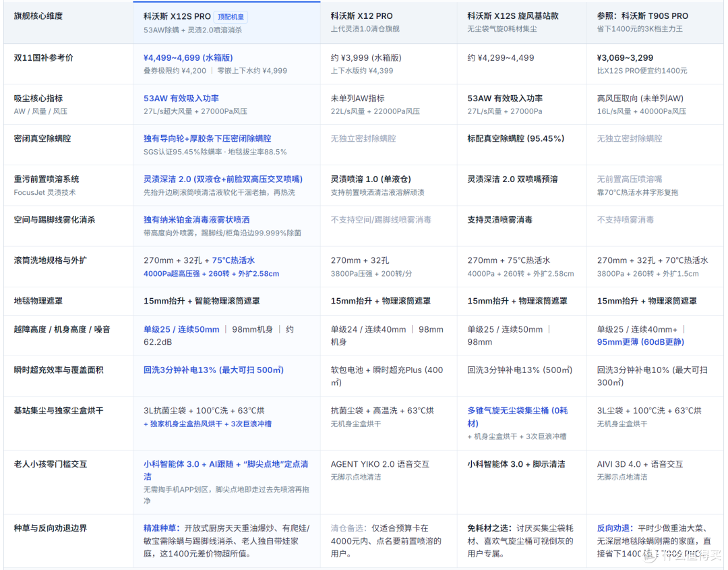728x570 pixels.
Task: Click the ¥3,069~3,299 price
Action: [x=625, y=57]
